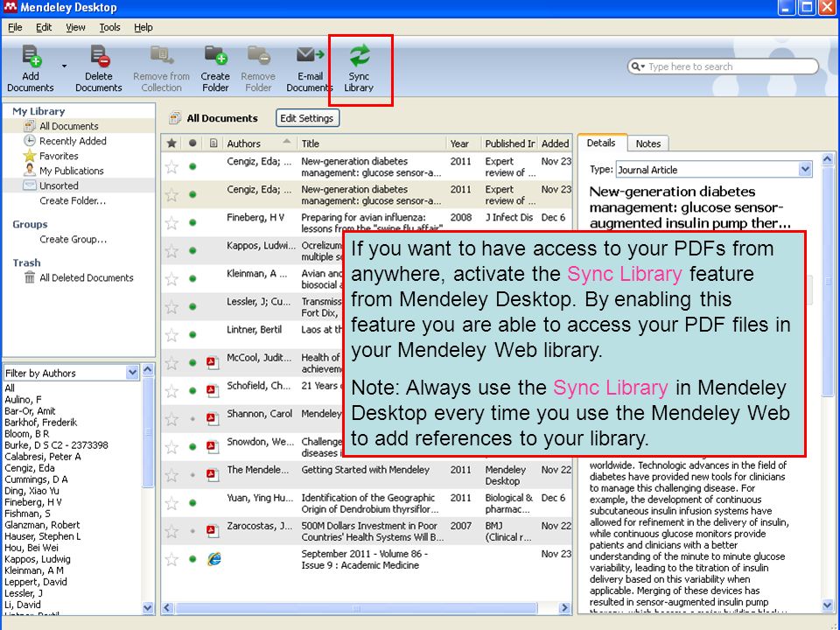Open the File menu
The width and height of the screenshot is (840, 630).
coord(15,27)
